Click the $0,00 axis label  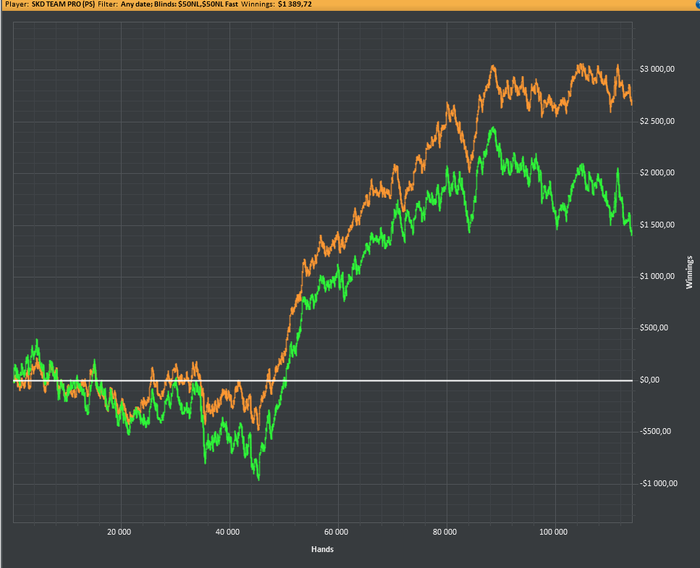pyautogui.click(x=650, y=380)
